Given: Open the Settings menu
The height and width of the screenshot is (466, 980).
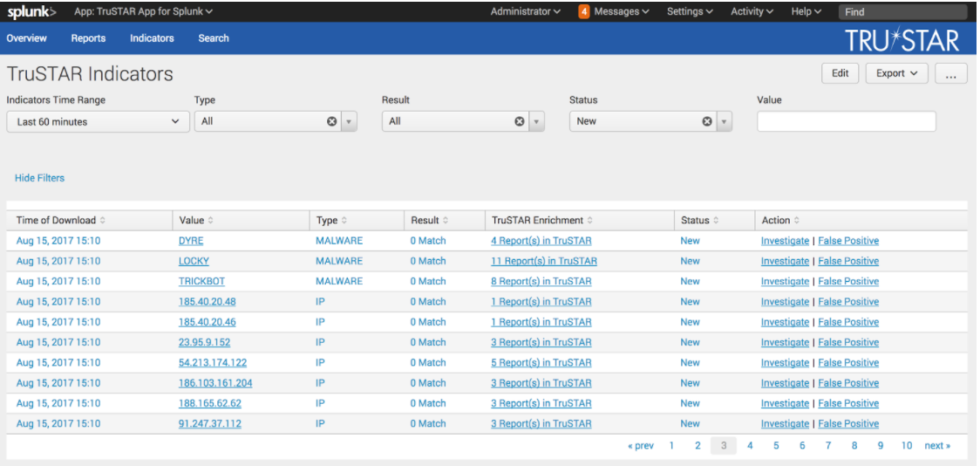Looking at the screenshot, I should tap(690, 11).
